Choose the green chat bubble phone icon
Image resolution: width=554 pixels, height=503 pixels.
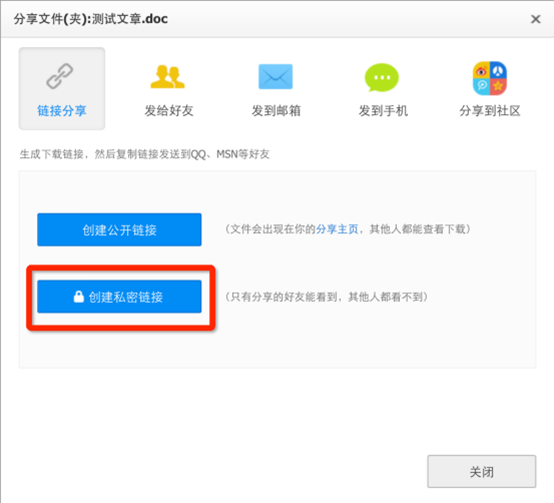(382, 77)
